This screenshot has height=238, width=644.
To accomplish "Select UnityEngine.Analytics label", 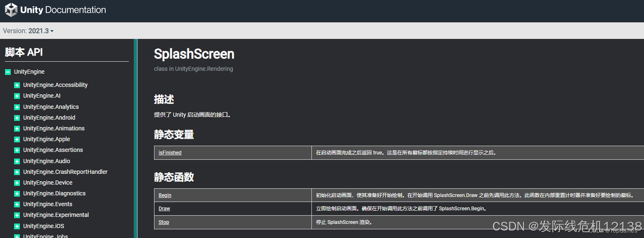I will point(51,107).
